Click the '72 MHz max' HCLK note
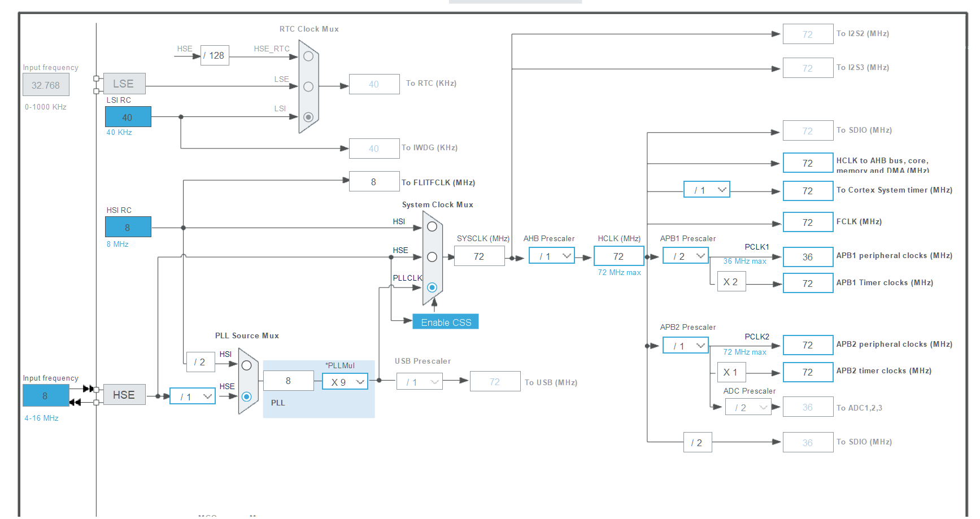This screenshot has width=980, height=519. pyautogui.click(x=620, y=272)
